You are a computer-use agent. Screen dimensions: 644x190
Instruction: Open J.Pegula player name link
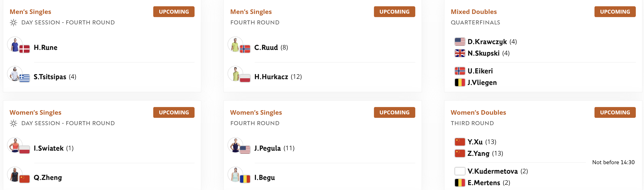267,148
